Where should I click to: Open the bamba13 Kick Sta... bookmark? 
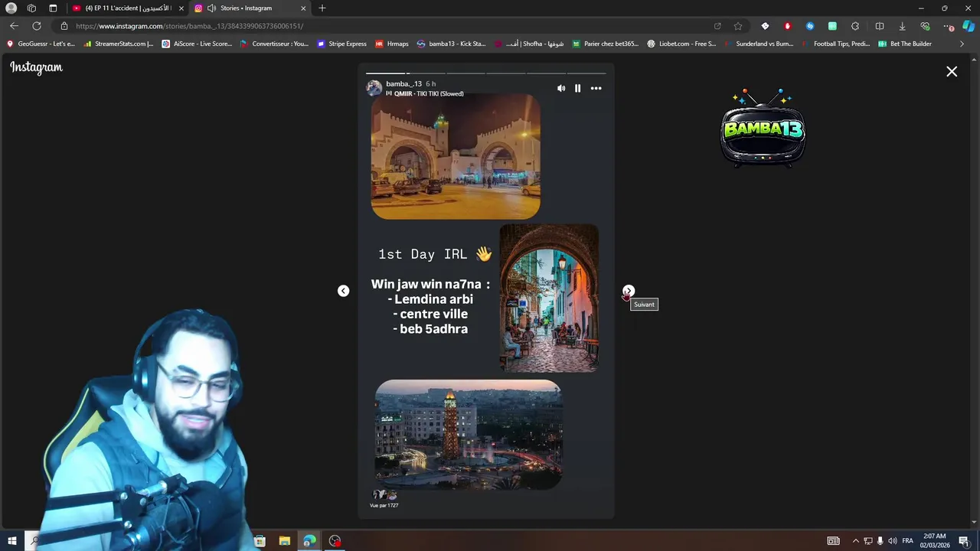451,44
